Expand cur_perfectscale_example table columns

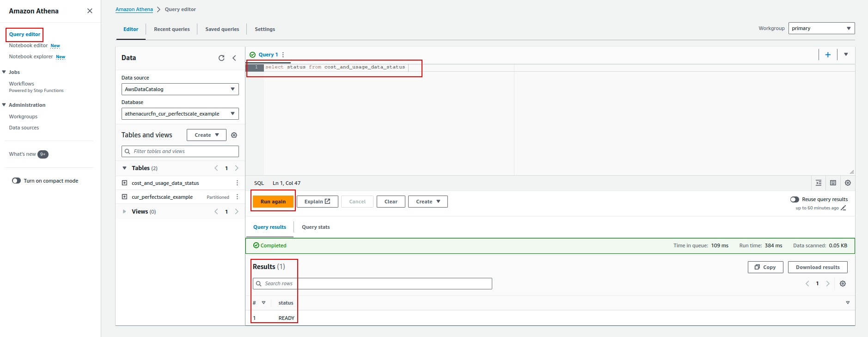click(124, 197)
